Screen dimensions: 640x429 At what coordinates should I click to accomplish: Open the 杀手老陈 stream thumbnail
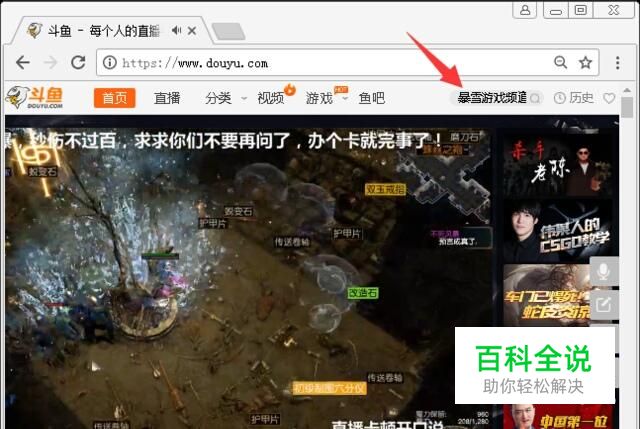pyautogui.click(x=558, y=164)
